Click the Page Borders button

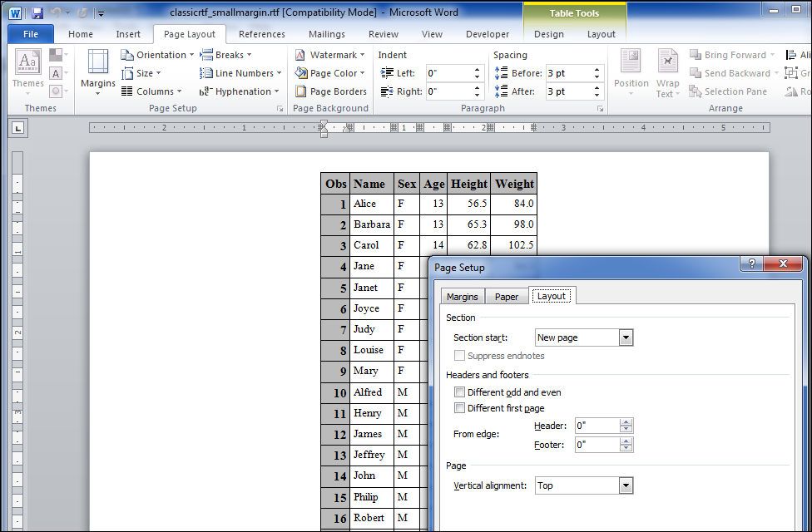(x=331, y=91)
